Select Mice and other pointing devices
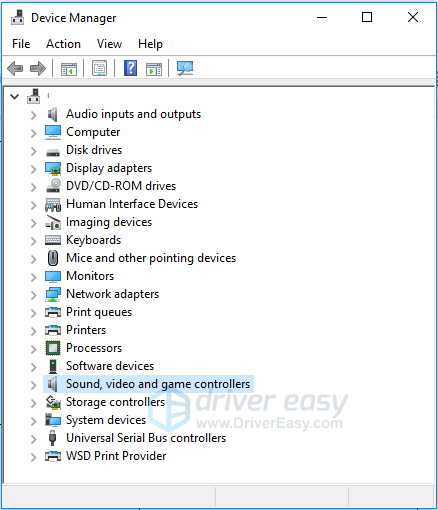This screenshot has width=438, height=510. [151, 258]
